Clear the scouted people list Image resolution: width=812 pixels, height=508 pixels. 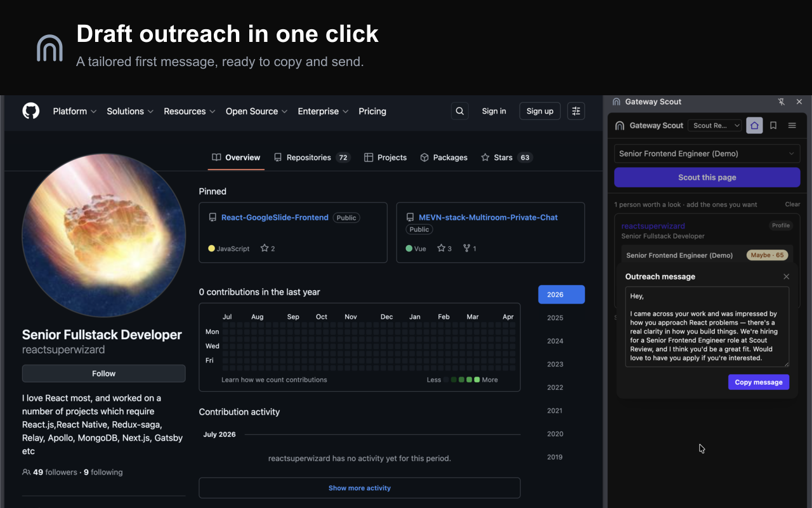tap(793, 204)
